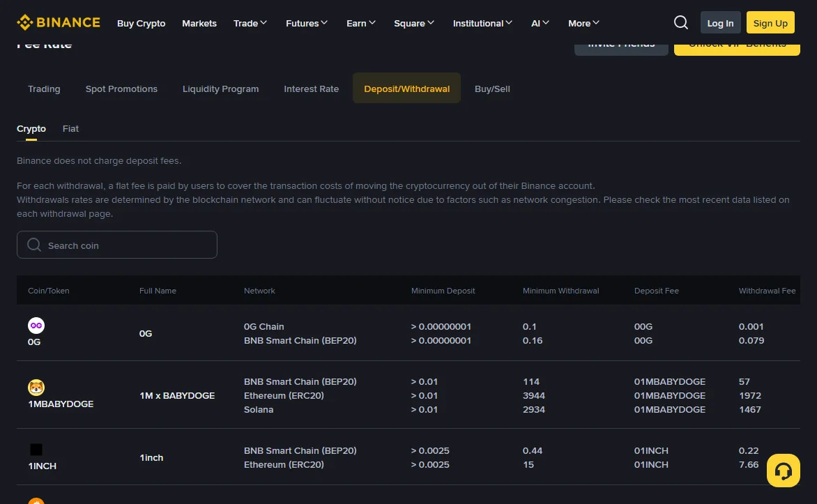
Task: Switch to Spot Promotions tab
Action: pyautogui.click(x=121, y=89)
